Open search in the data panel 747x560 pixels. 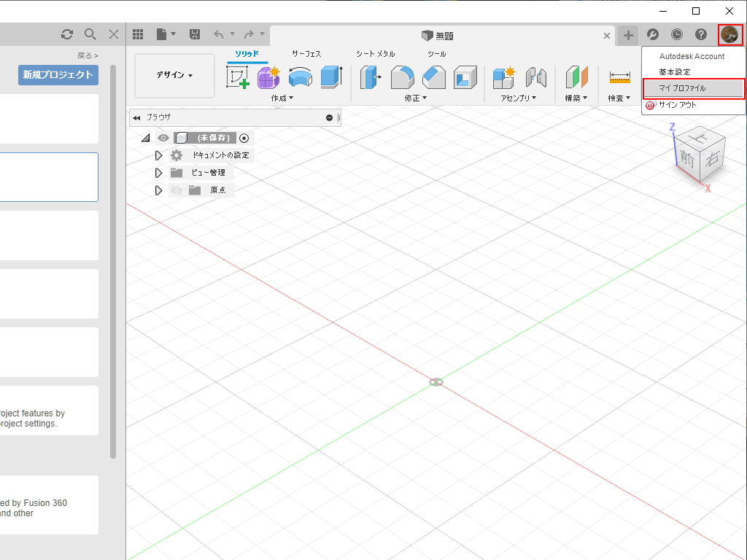(90, 34)
